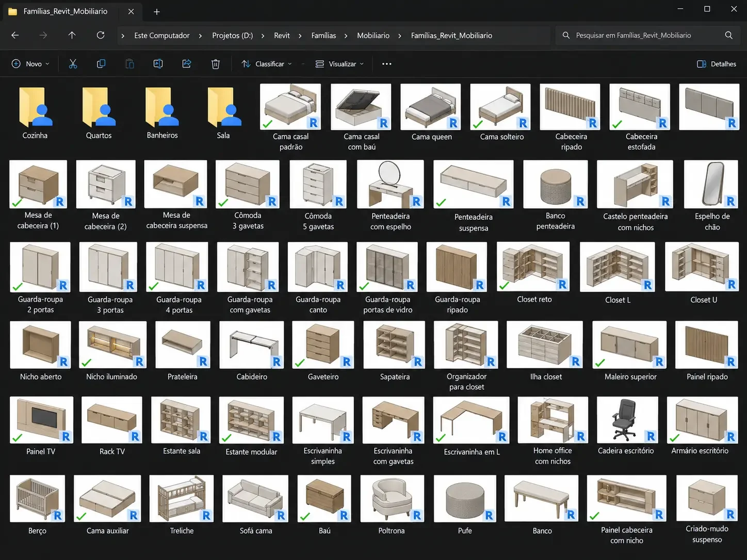747x560 pixels.
Task: Open the Visualizar view dropdown
Action: point(340,64)
